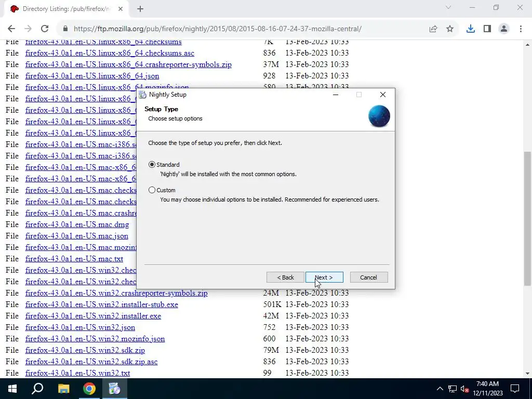Open taskbar clock showing 7:40 AM

click(x=487, y=389)
